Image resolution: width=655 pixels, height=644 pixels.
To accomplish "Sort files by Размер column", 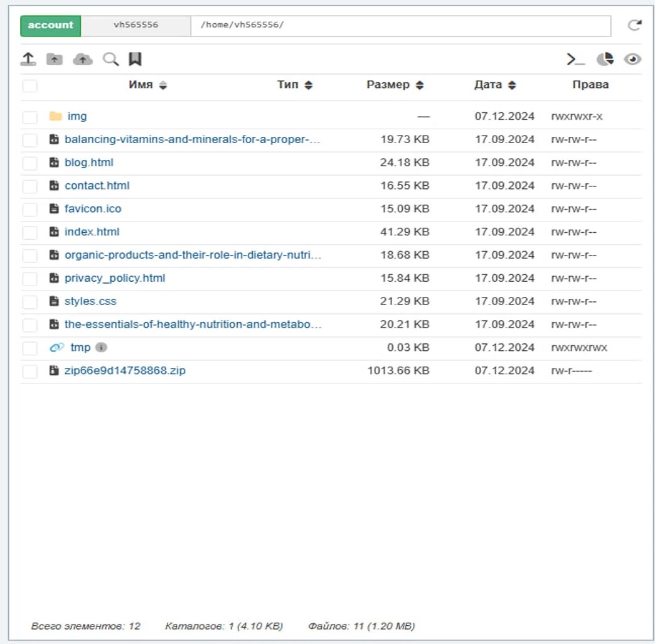I will pos(395,85).
